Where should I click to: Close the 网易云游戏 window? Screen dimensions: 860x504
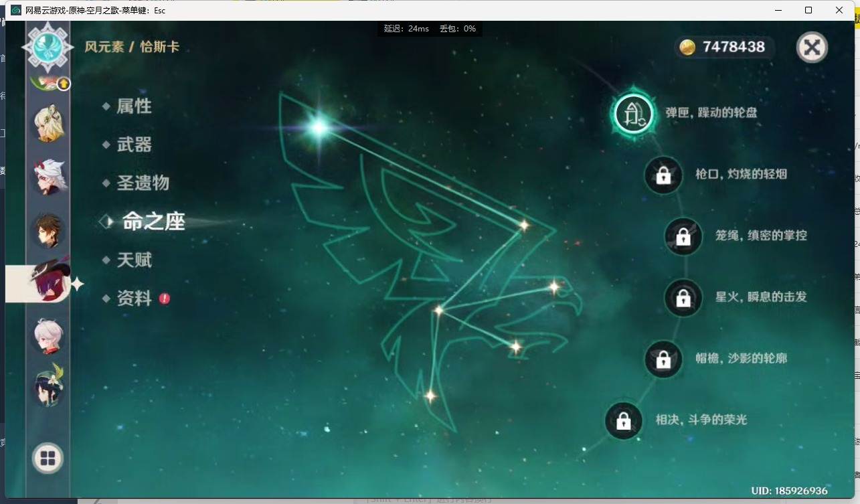pyautogui.click(x=839, y=10)
